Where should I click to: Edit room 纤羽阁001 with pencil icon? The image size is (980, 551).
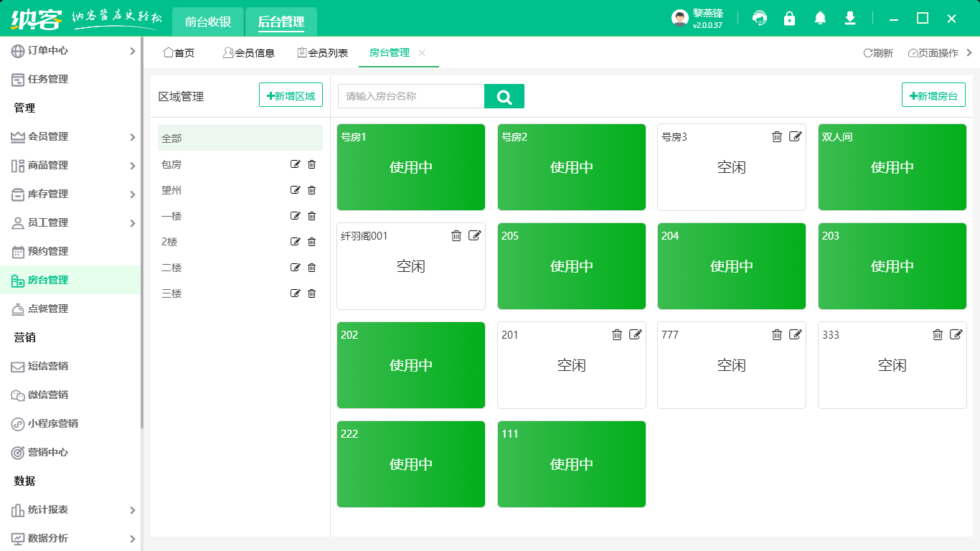(474, 236)
